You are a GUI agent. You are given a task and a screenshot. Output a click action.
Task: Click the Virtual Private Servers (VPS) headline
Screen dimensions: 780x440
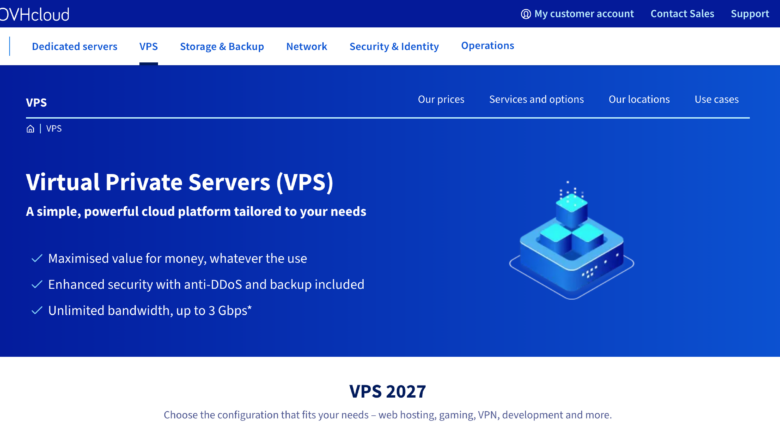[180, 182]
